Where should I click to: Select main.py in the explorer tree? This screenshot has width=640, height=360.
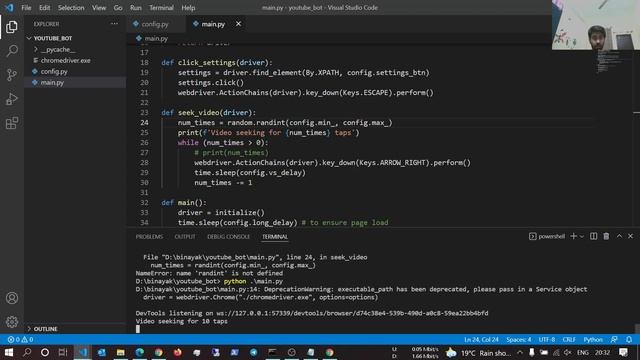point(75,82)
